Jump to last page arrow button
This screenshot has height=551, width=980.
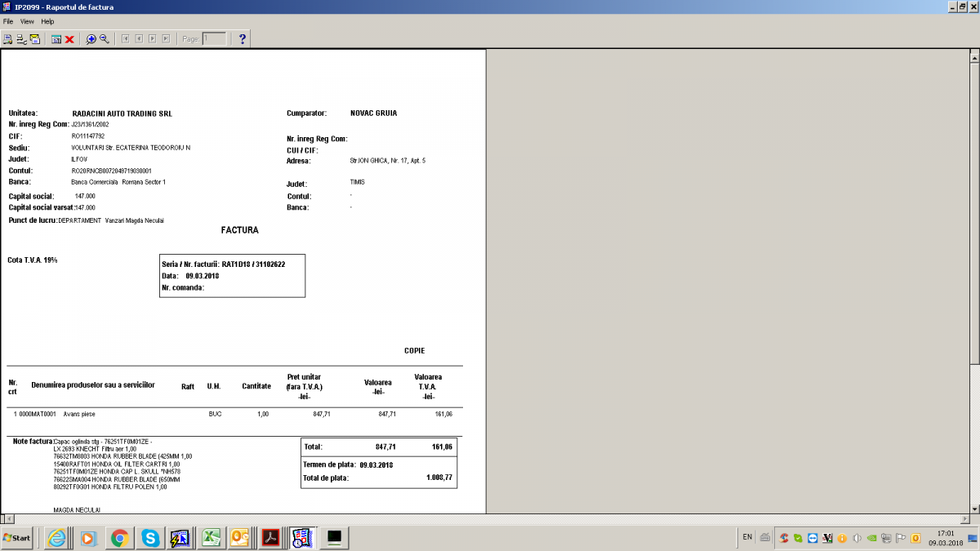166,38
